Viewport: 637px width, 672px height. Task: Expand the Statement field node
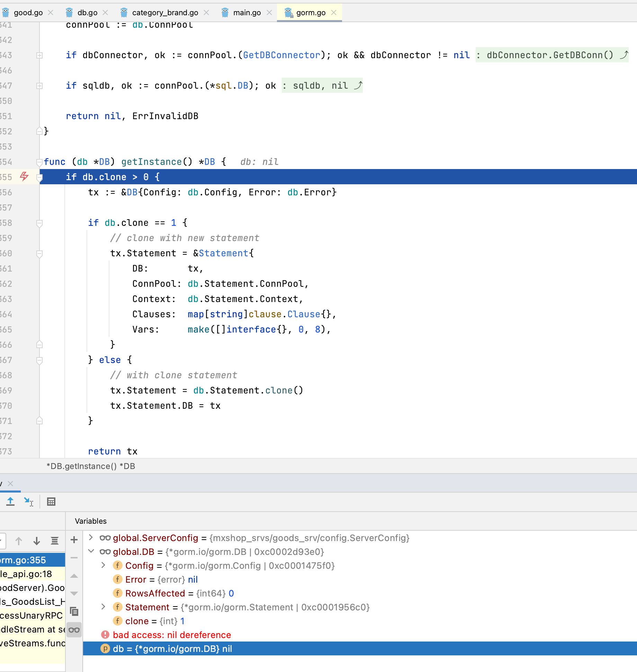click(103, 607)
